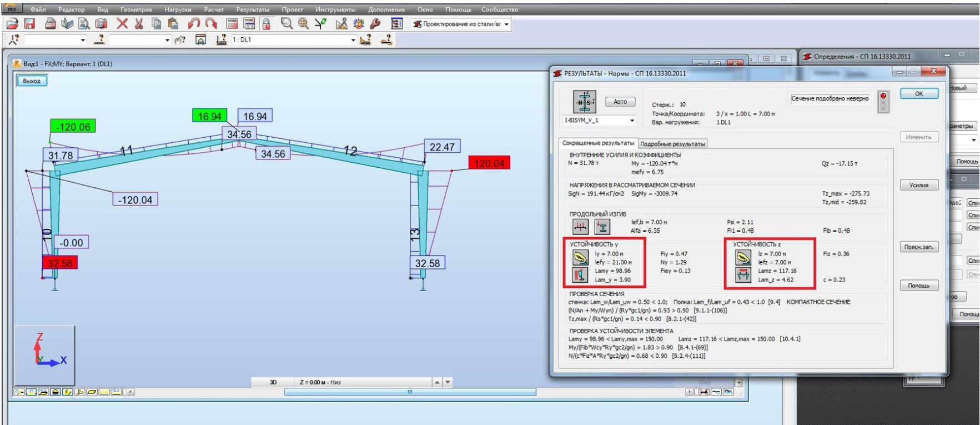The width and height of the screenshot is (980, 425).
Task: Expand the Проектирование из стали layout dropdown
Action: (506, 24)
